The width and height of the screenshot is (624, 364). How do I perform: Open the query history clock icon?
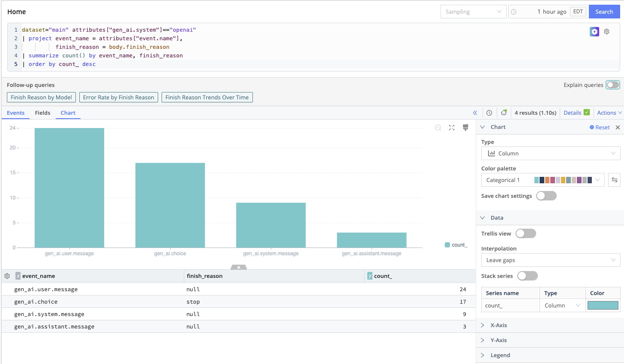489,113
